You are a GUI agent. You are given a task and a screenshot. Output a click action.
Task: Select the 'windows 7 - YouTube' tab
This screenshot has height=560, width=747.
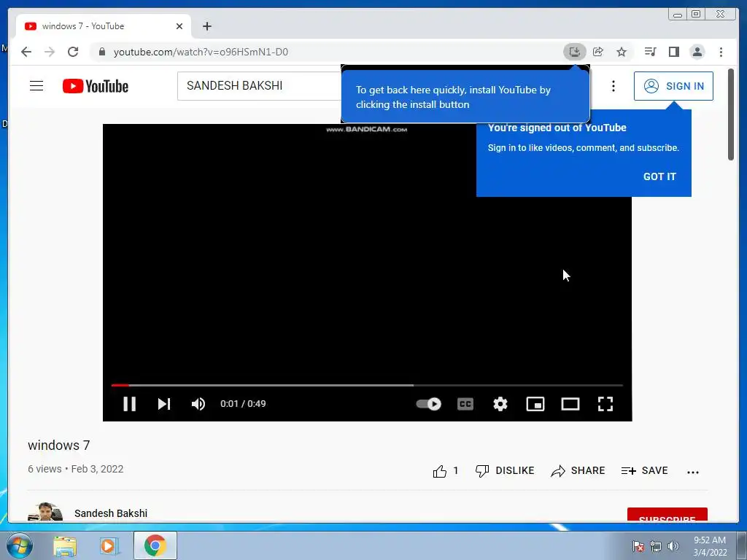coord(104,26)
